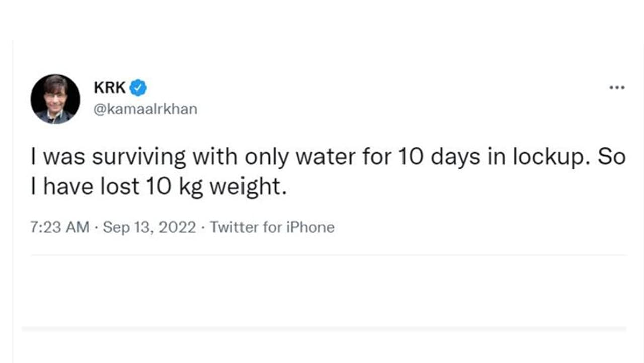Click the word "only" in the tweet
644x363 pixels.
pyautogui.click(x=267, y=157)
